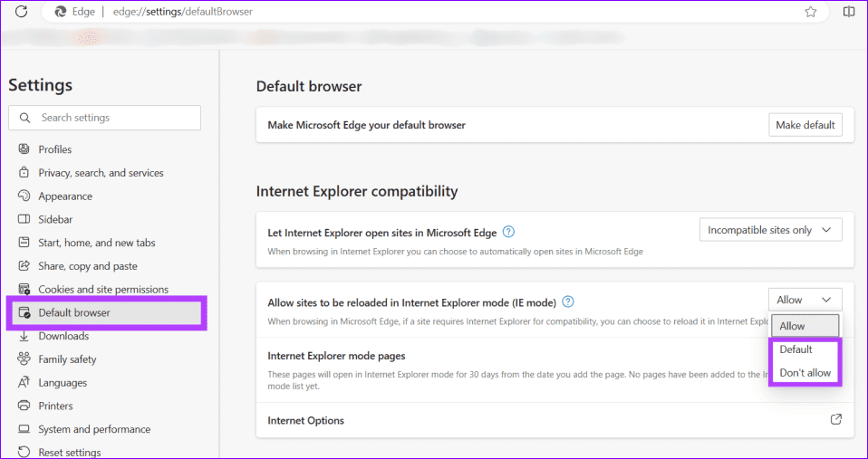868x459 pixels.
Task: Open Cookies and site permissions settings
Action: [104, 289]
